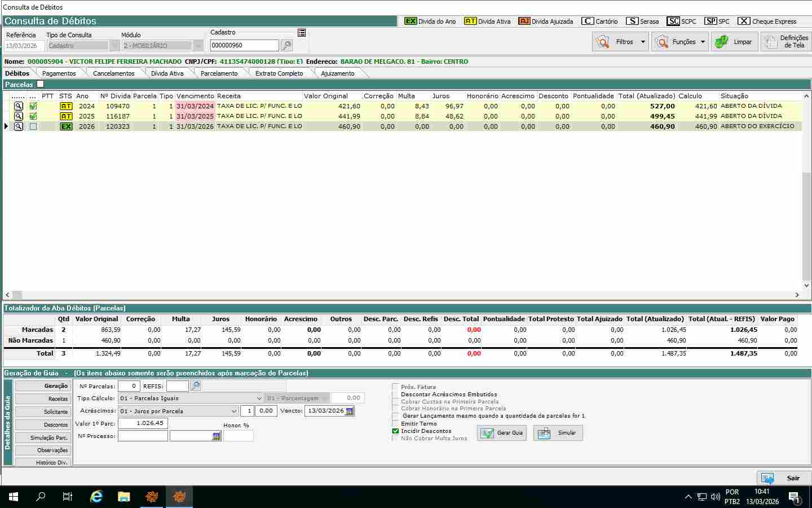The width and height of the screenshot is (812, 508).
Task: Open the list icon above the Cadastro field
Action: pos(302,33)
